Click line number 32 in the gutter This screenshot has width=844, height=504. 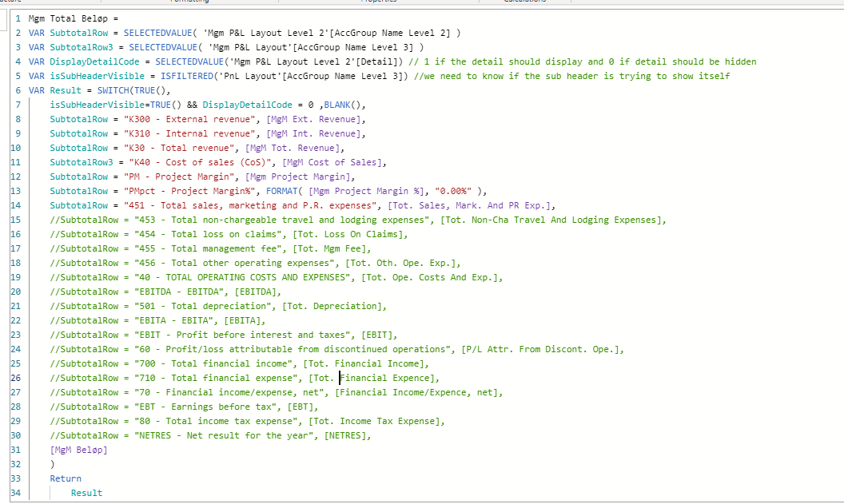(16, 464)
